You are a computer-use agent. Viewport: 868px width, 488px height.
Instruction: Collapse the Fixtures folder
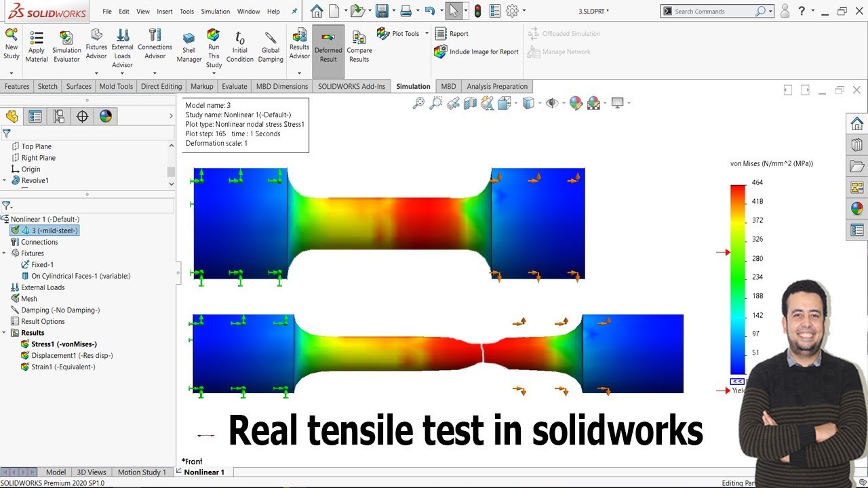(x=5, y=253)
